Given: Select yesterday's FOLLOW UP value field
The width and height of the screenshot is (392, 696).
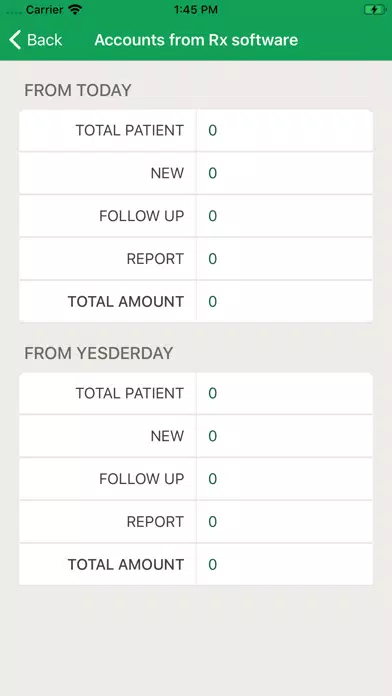Looking at the screenshot, I should point(285,479).
